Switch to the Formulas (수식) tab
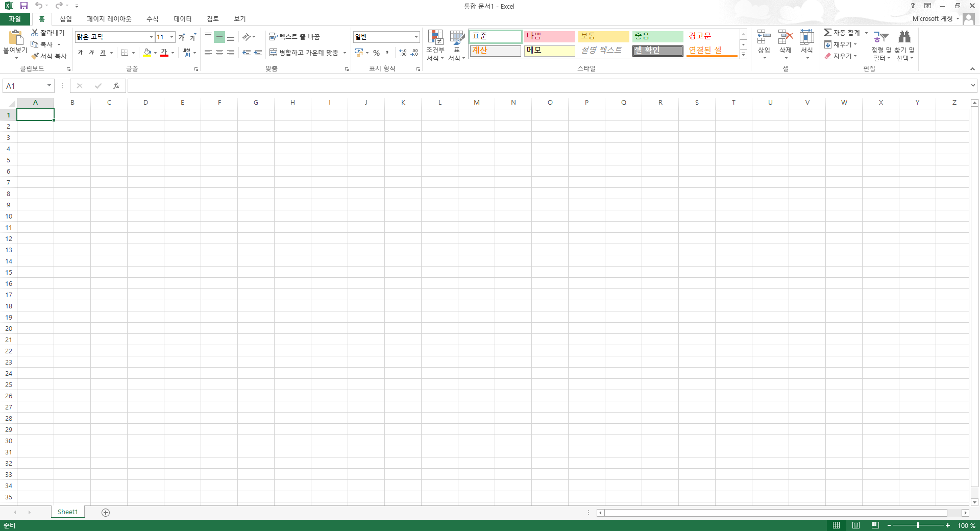 (153, 19)
